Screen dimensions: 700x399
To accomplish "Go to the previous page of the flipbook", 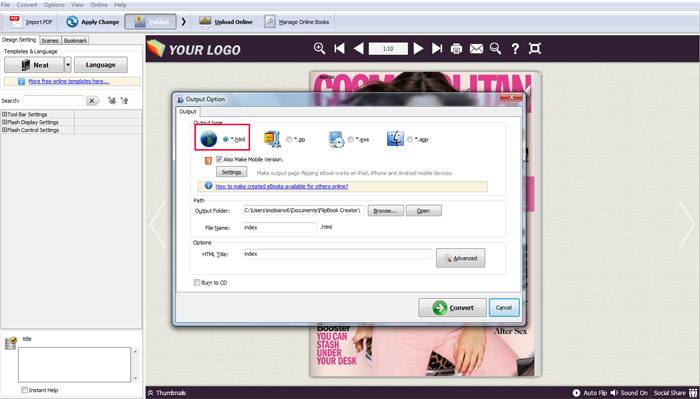I will coord(358,48).
